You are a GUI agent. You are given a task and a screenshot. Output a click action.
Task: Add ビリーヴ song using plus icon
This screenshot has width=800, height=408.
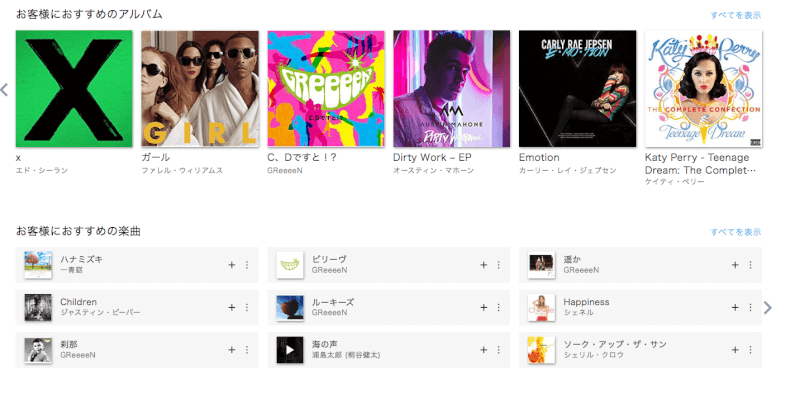tap(484, 265)
